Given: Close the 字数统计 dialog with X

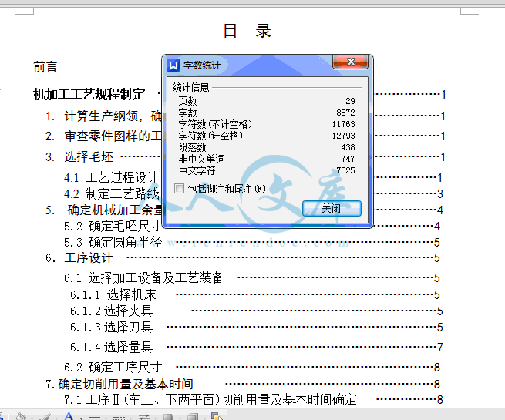Looking at the screenshot, I should click(350, 62).
